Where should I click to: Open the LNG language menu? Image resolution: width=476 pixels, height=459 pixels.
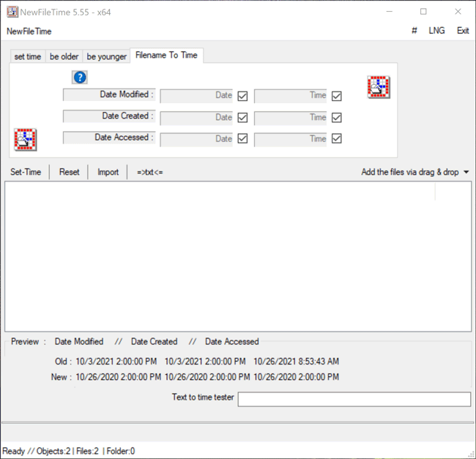436,31
